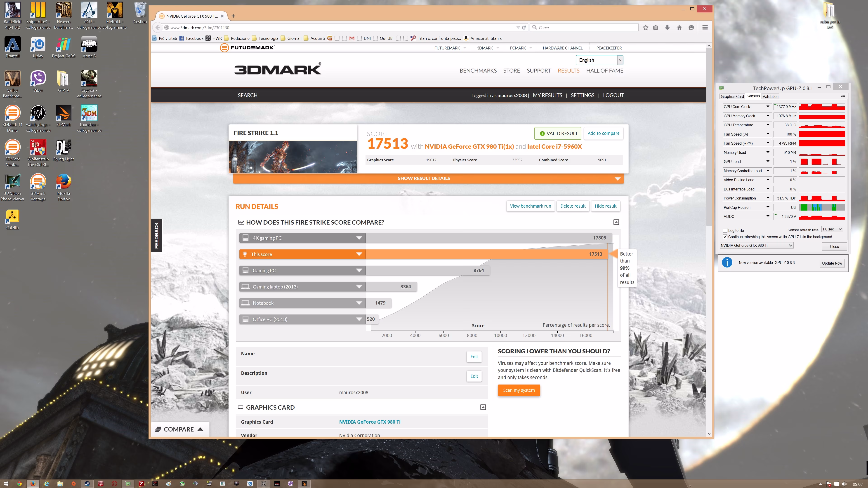The width and height of the screenshot is (868, 488).
Task: Open the NVIDIA GeForce GTX 980 Ti link
Action: click(370, 422)
